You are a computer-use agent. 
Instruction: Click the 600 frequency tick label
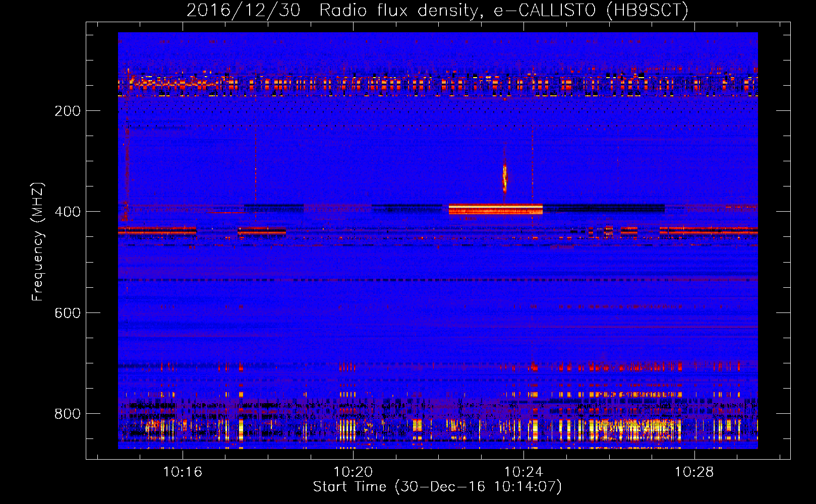pos(68,313)
